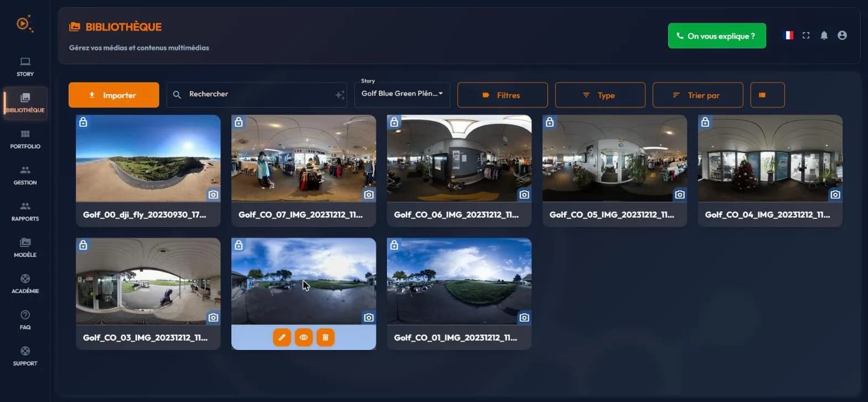
Task: Open the Story section in sidebar
Action: pyautogui.click(x=25, y=66)
